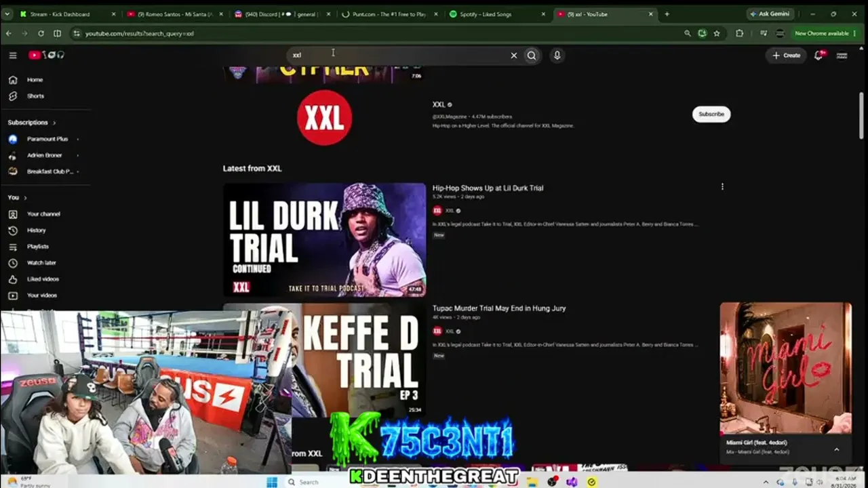Screen dimensions: 868x488
Task: Open the YouTube guide hamburger menu
Action: (13, 55)
